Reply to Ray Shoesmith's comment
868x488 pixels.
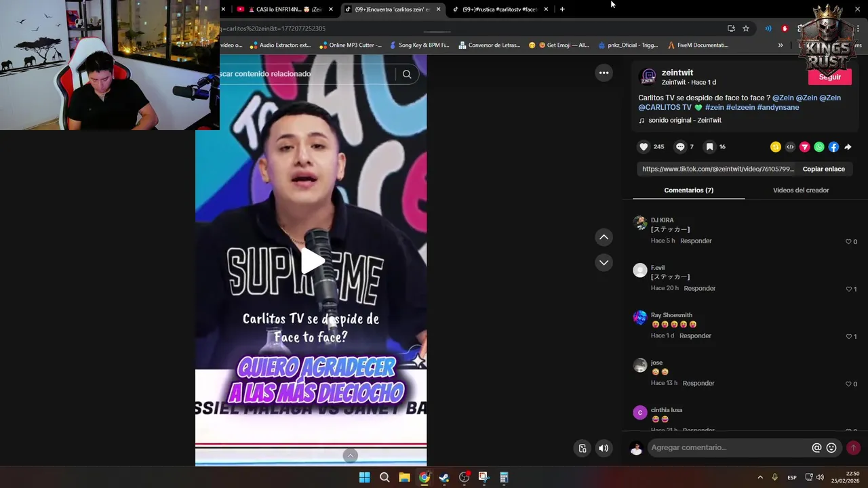click(x=695, y=335)
